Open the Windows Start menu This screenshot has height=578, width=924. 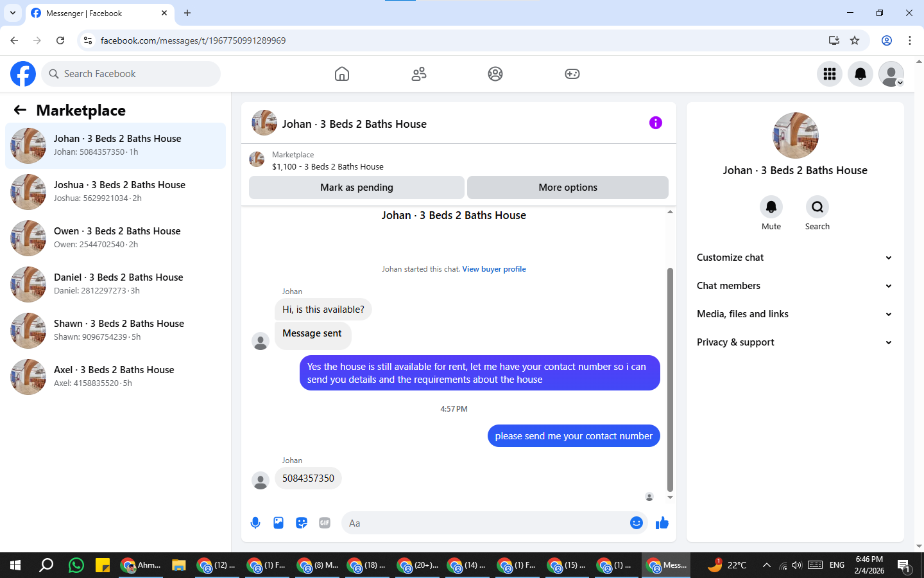[x=15, y=565]
